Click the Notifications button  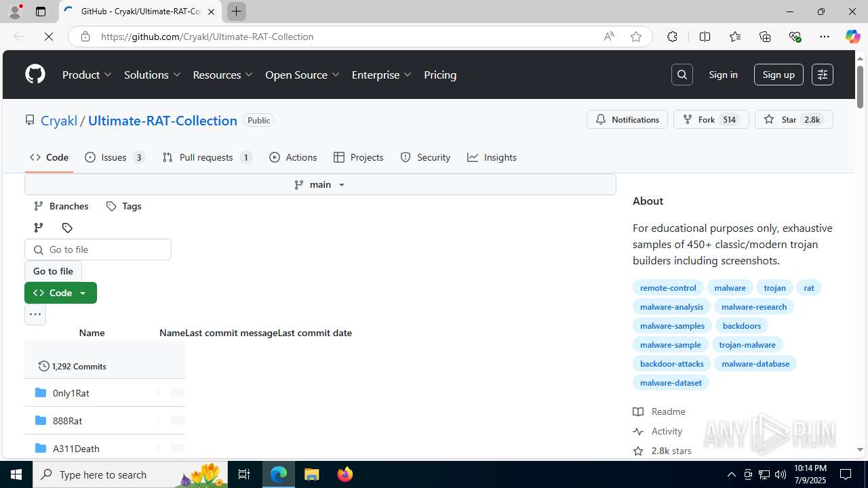[627, 119]
